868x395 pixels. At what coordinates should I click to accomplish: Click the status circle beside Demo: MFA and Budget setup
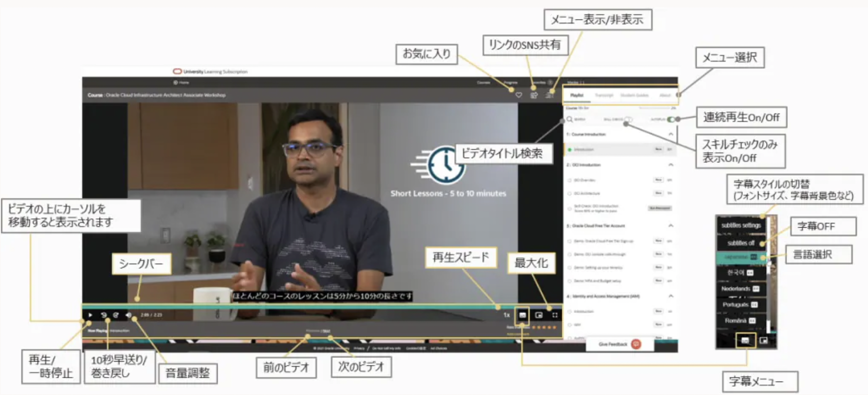pos(569,280)
